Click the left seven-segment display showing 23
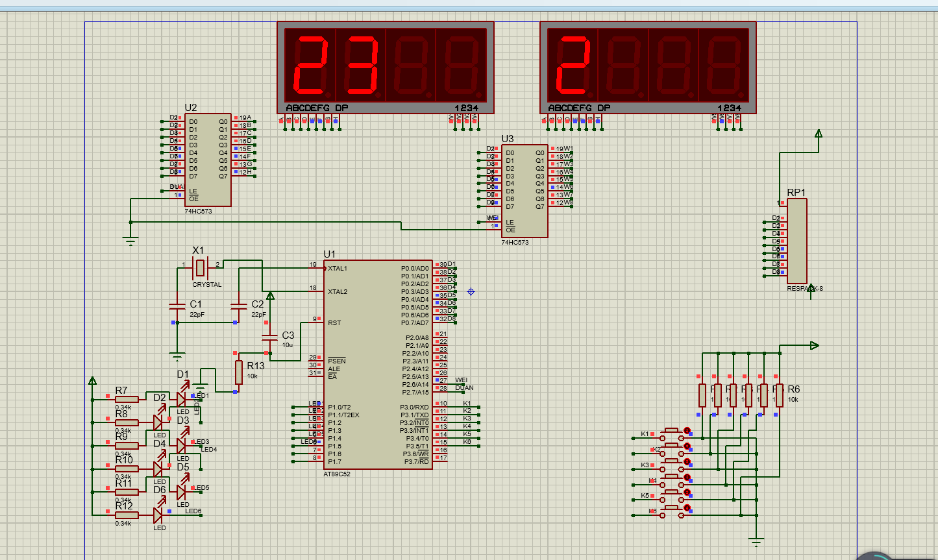Screen dimensions: 938x560 click(x=386, y=67)
